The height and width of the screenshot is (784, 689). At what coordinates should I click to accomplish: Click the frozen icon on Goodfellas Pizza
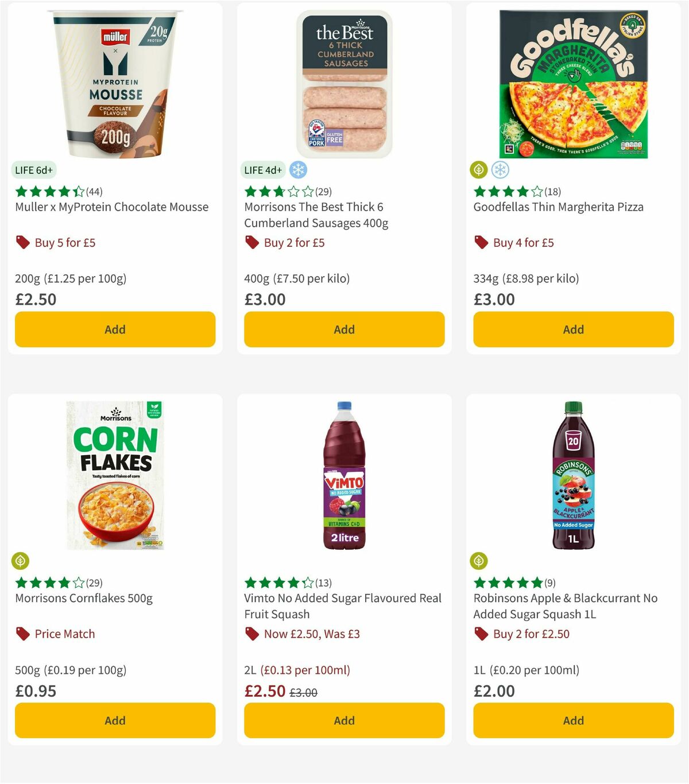click(500, 170)
